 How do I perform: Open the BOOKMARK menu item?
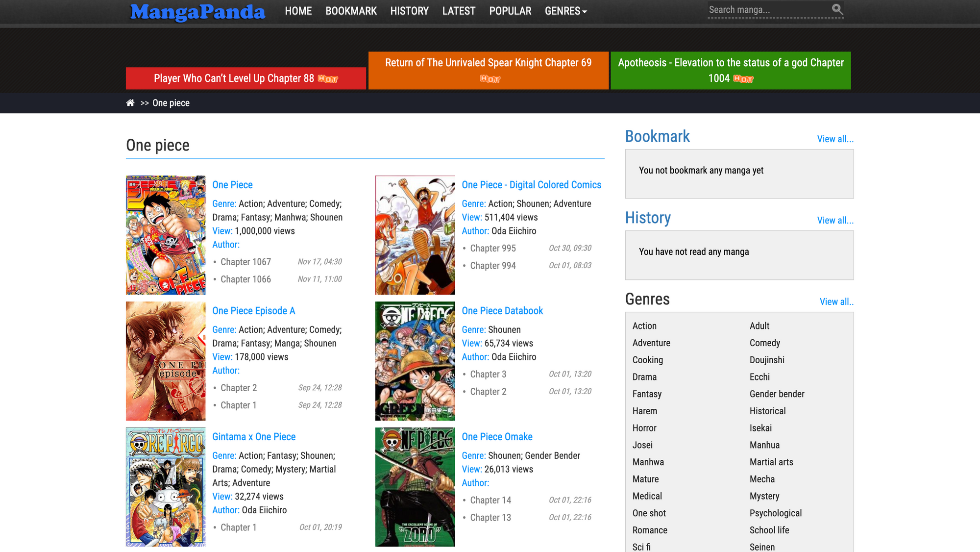click(x=351, y=11)
